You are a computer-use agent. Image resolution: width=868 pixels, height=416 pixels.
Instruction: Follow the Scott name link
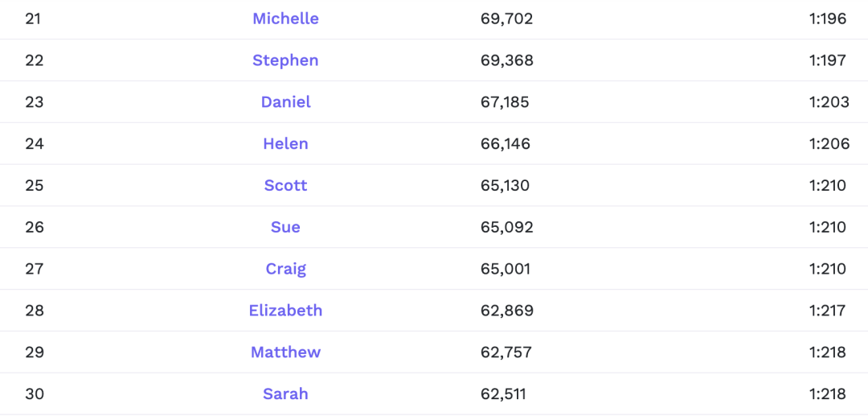click(x=285, y=186)
